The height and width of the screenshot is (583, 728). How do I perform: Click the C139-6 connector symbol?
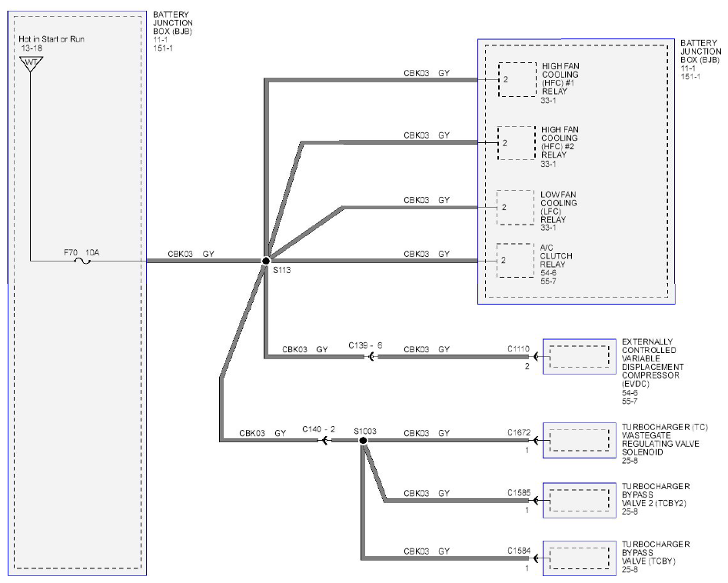[372, 357]
